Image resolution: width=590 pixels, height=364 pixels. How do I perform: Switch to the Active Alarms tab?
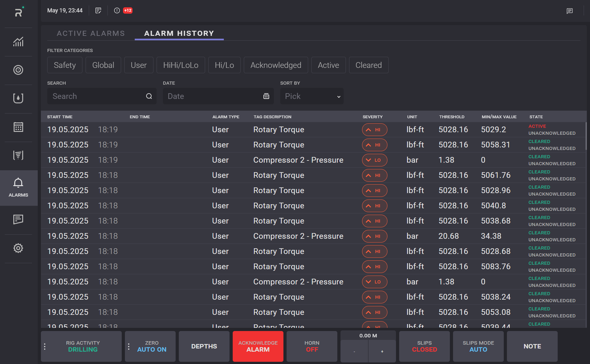(x=91, y=34)
